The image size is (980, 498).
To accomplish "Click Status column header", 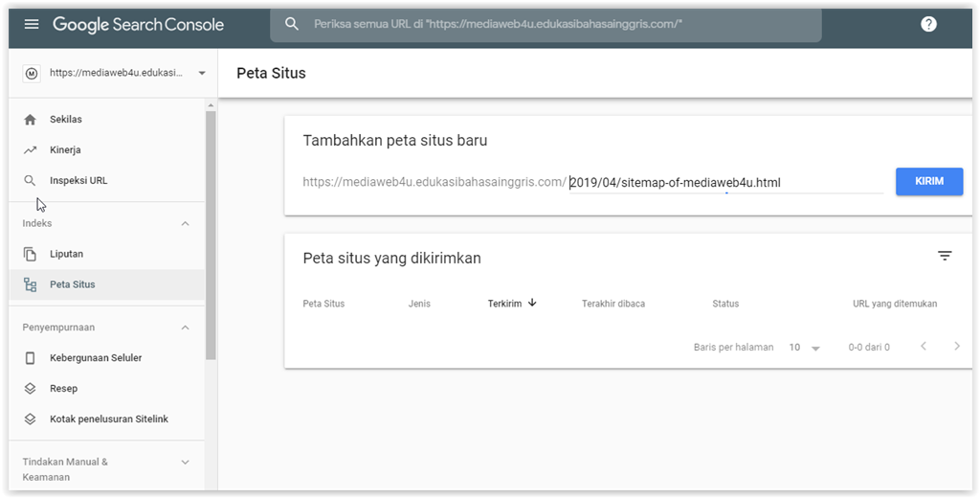I will pyautogui.click(x=725, y=304).
